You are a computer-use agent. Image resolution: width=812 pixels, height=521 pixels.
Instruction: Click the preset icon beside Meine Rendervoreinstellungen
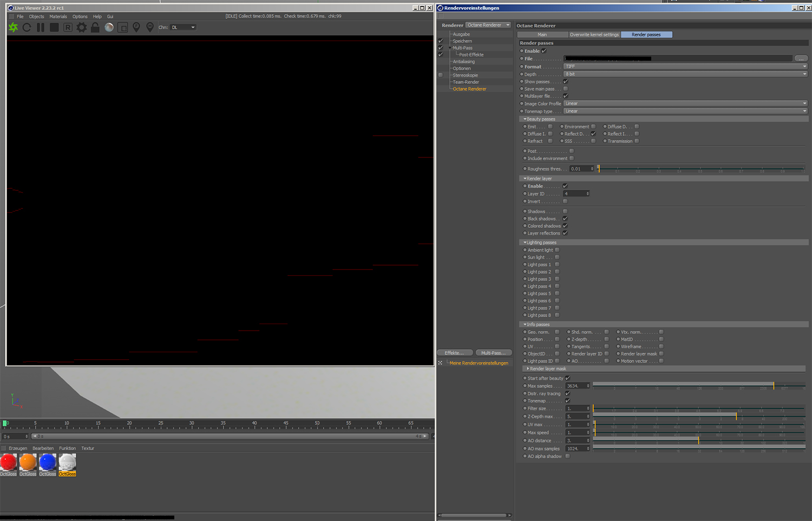coord(440,363)
